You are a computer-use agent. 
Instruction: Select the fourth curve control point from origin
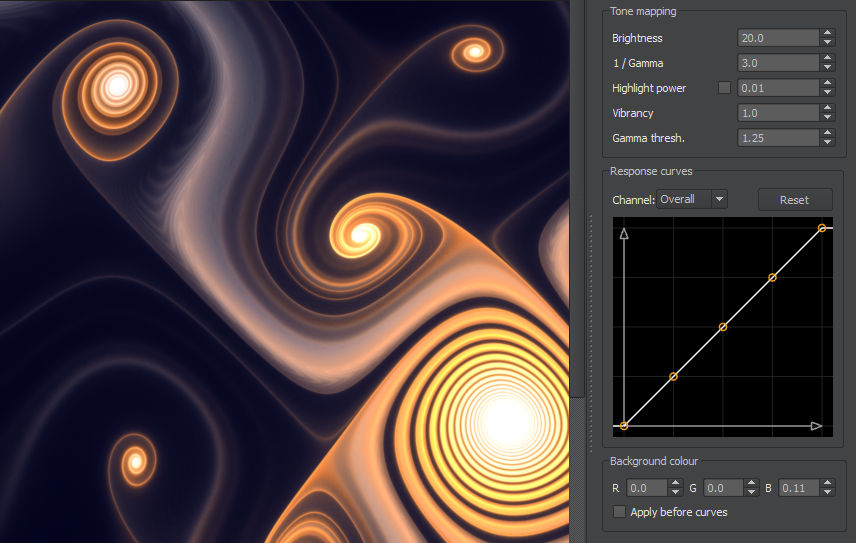point(772,278)
